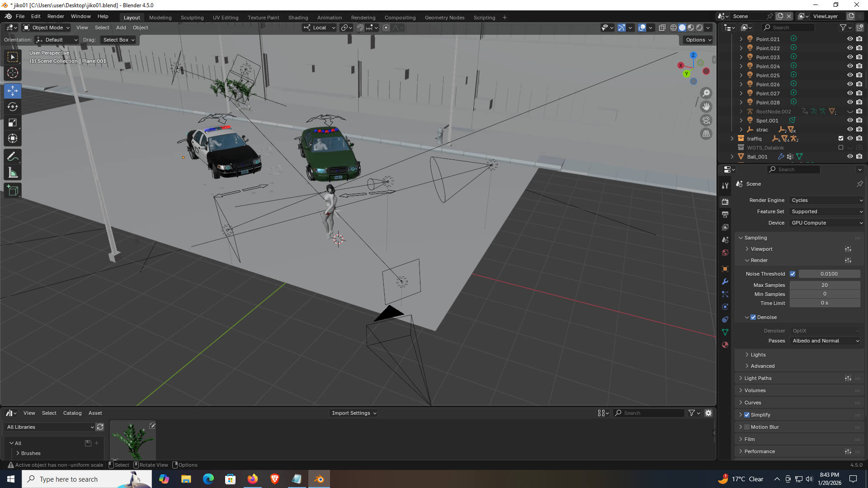Activate the Scale tool

point(13,122)
